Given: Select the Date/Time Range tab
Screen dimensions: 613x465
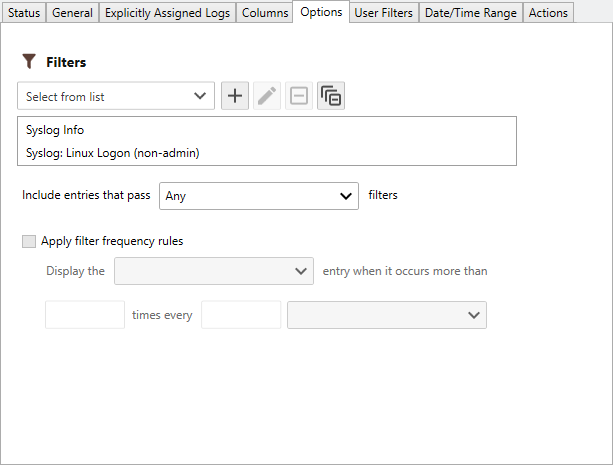Looking at the screenshot, I should pos(470,13).
